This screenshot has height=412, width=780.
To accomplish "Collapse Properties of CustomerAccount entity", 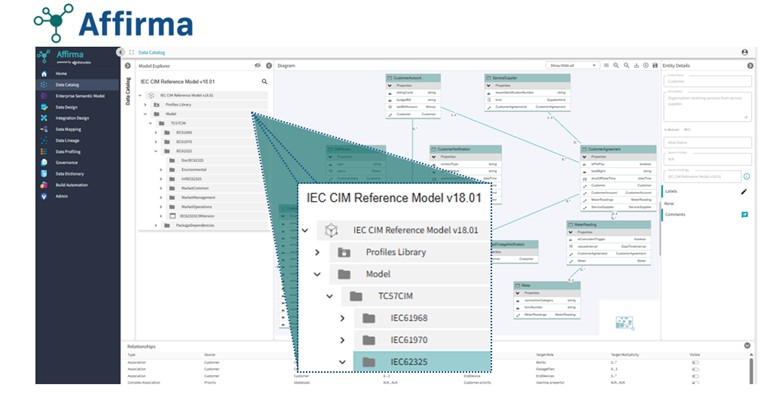I will click(390, 86).
